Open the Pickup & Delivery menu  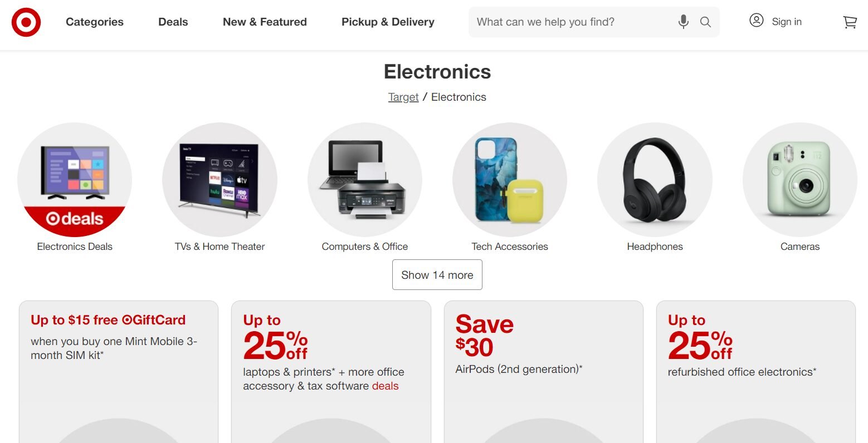tap(388, 22)
